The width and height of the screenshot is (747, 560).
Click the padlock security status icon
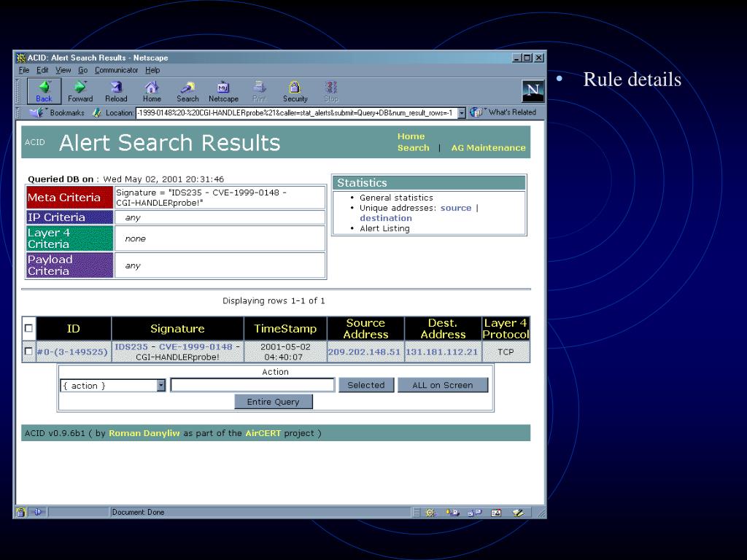pyautogui.click(x=20, y=513)
